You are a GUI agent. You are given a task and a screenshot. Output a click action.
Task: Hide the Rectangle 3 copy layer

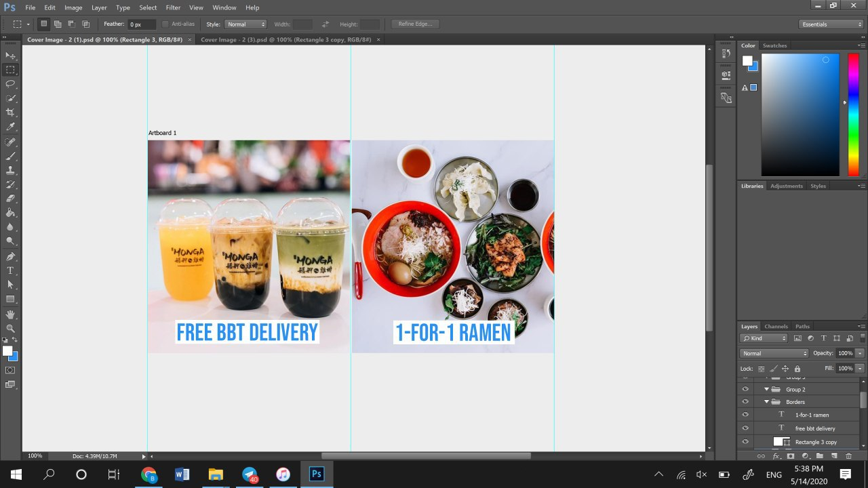pyautogui.click(x=745, y=442)
